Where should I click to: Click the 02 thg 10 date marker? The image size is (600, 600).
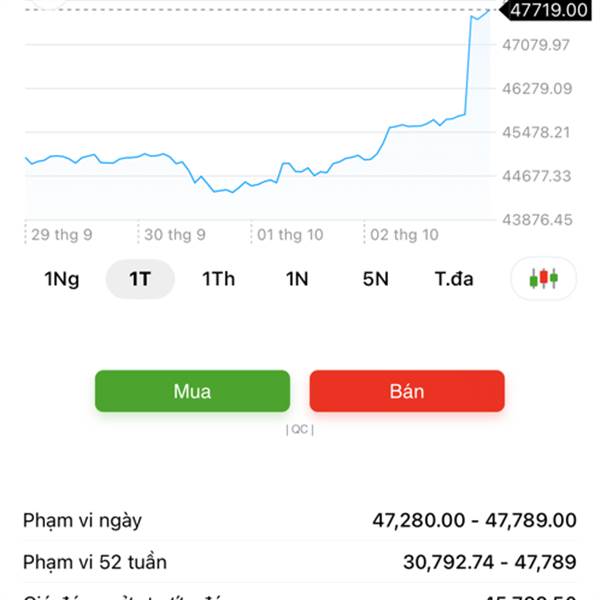point(404,235)
